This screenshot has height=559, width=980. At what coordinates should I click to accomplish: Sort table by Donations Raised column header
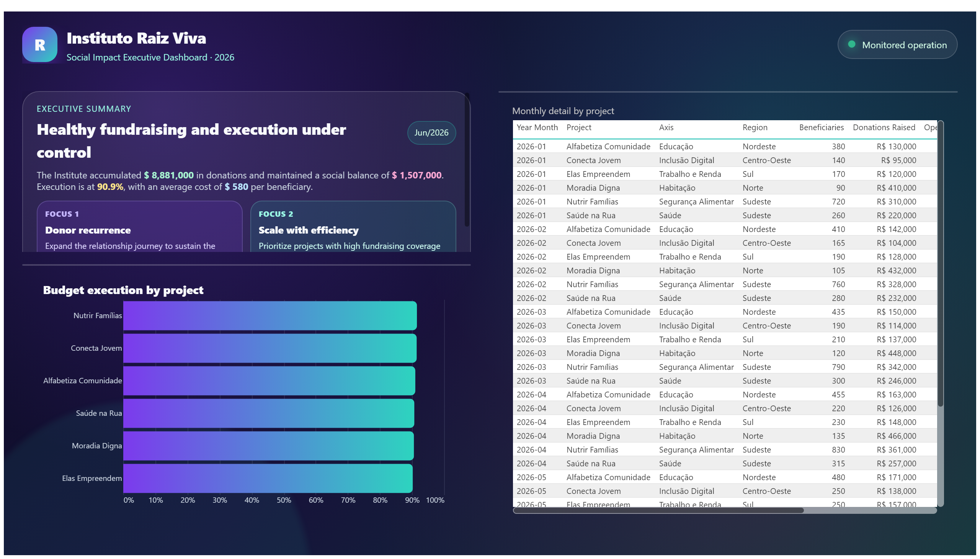884,127
